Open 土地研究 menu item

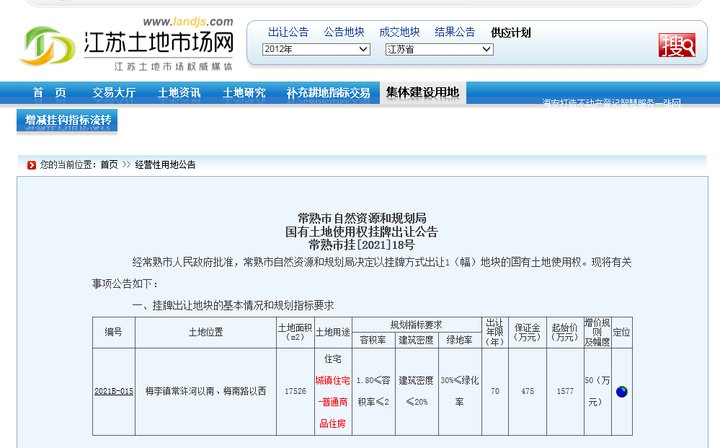click(244, 93)
